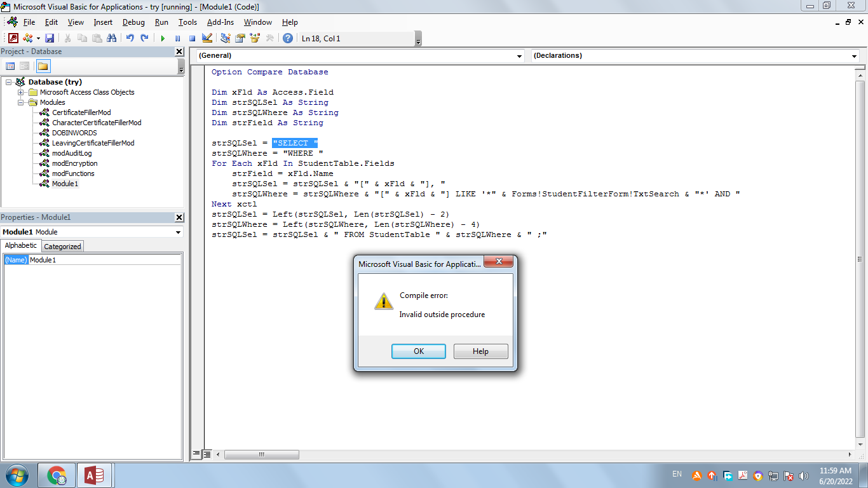Viewport: 868px width, 488px height.
Task: Collapse the Modules folder
Action: (21, 102)
